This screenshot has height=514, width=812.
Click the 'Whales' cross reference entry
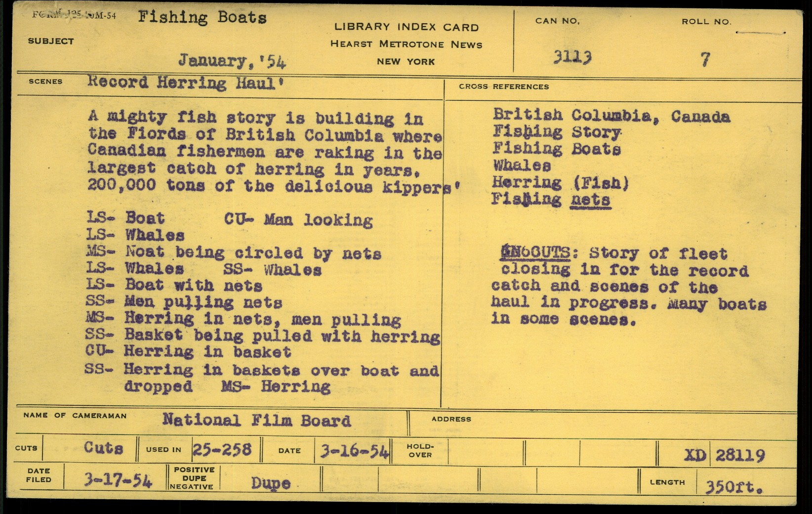coord(522,166)
